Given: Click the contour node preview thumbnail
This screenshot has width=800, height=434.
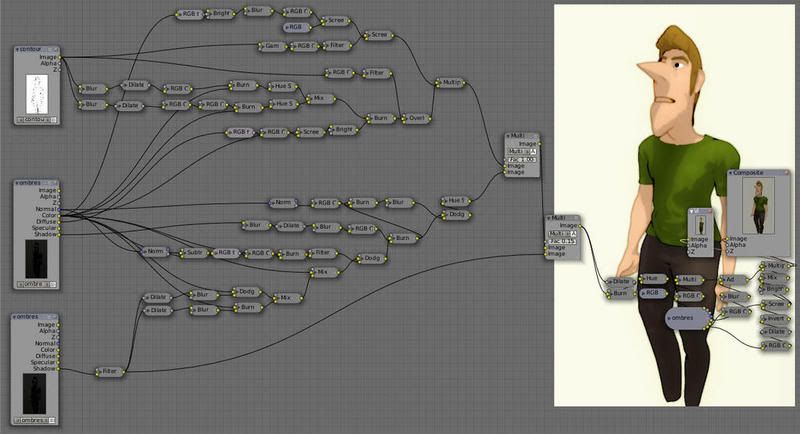Looking at the screenshot, I should 37,94.
